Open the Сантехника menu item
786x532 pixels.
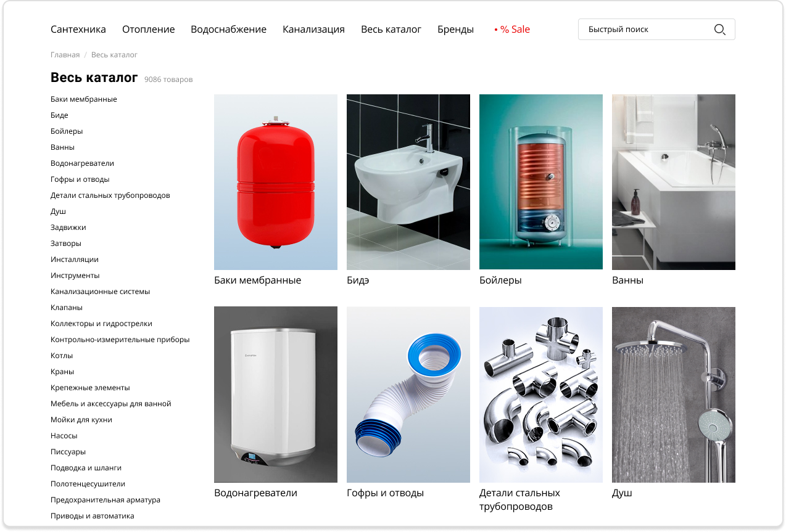tap(78, 30)
